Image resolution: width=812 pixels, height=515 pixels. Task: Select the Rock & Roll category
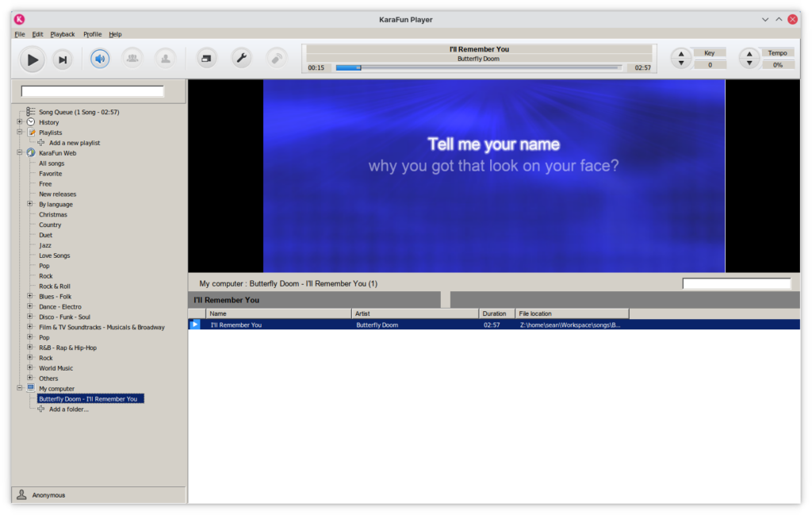55,286
